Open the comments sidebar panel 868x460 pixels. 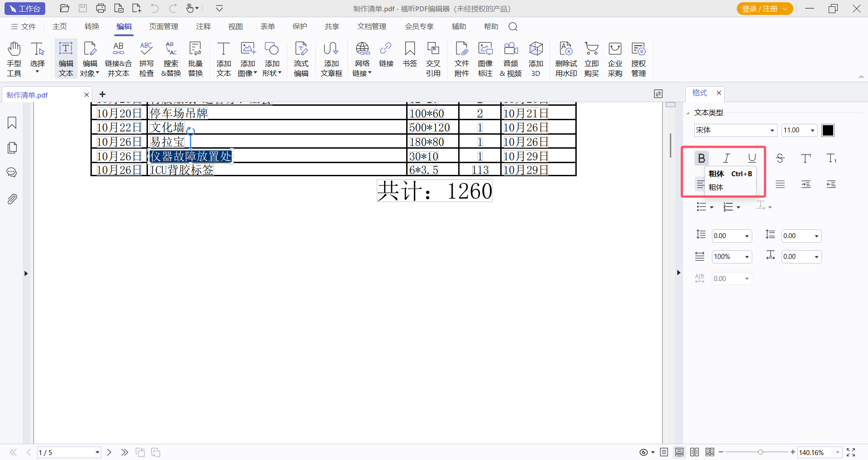12,173
